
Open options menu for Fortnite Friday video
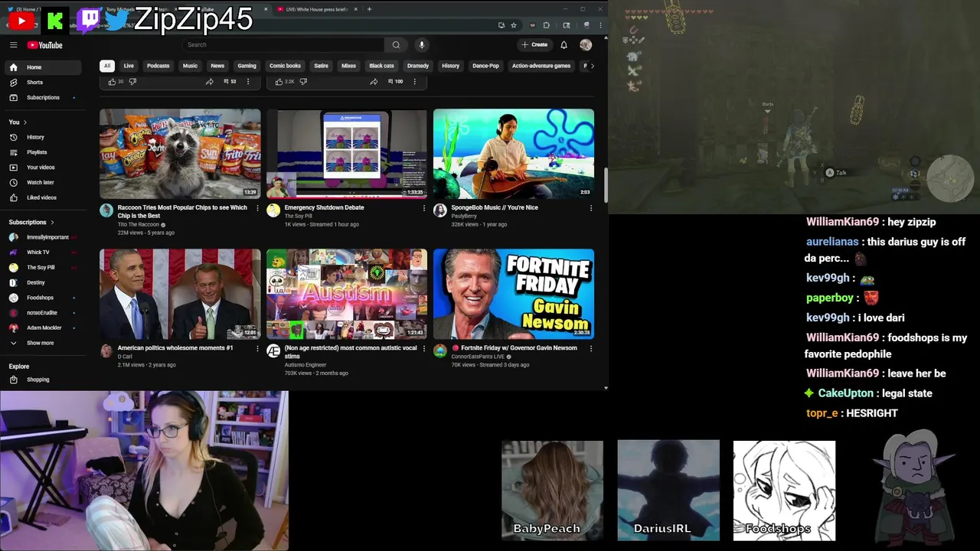click(x=591, y=348)
